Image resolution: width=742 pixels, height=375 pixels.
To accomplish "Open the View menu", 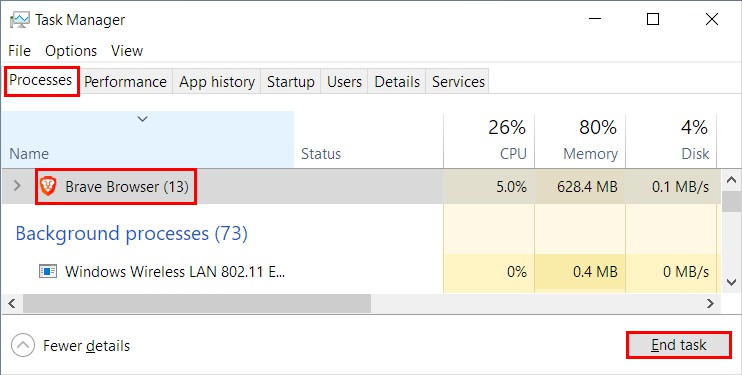I will (x=127, y=51).
